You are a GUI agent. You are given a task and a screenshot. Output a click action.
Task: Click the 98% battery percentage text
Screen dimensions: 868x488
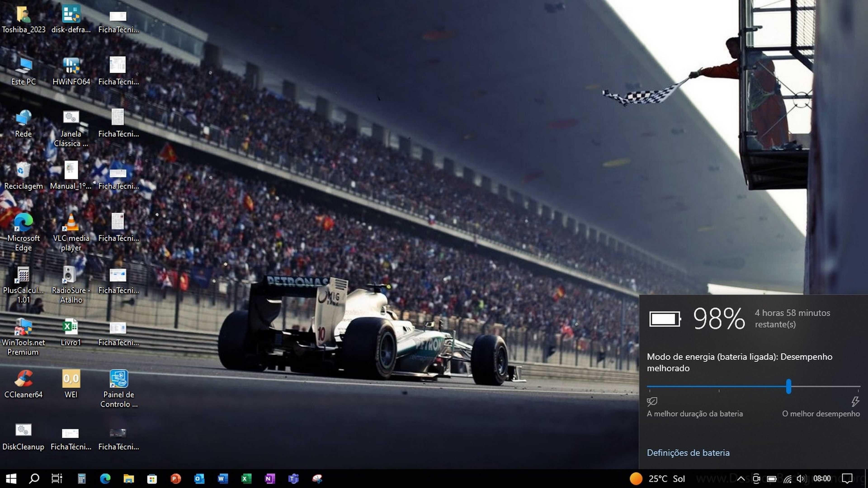(x=719, y=319)
